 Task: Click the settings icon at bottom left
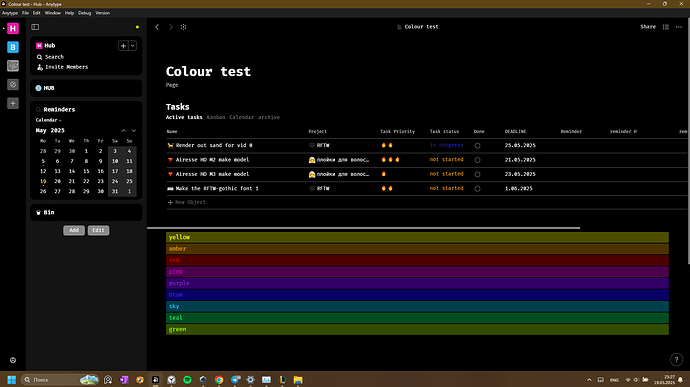click(13, 360)
